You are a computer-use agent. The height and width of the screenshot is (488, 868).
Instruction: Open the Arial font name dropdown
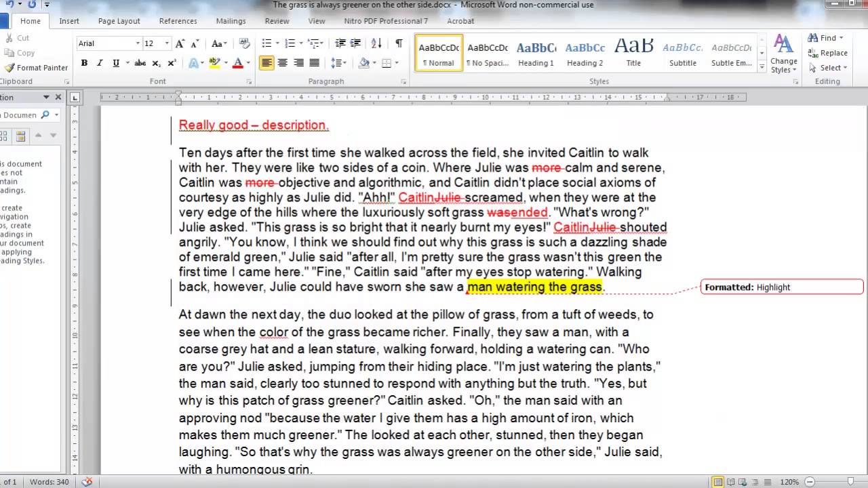pyautogui.click(x=139, y=43)
